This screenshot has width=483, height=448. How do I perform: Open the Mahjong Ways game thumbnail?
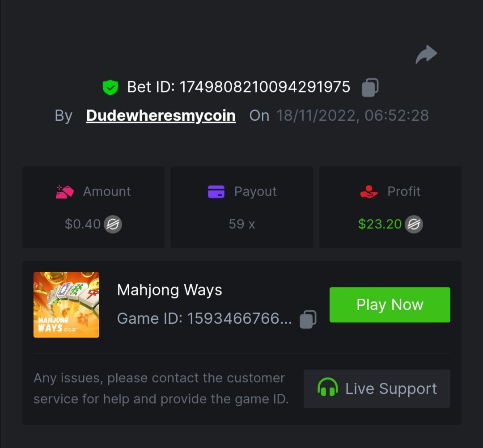click(x=66, y=304)
